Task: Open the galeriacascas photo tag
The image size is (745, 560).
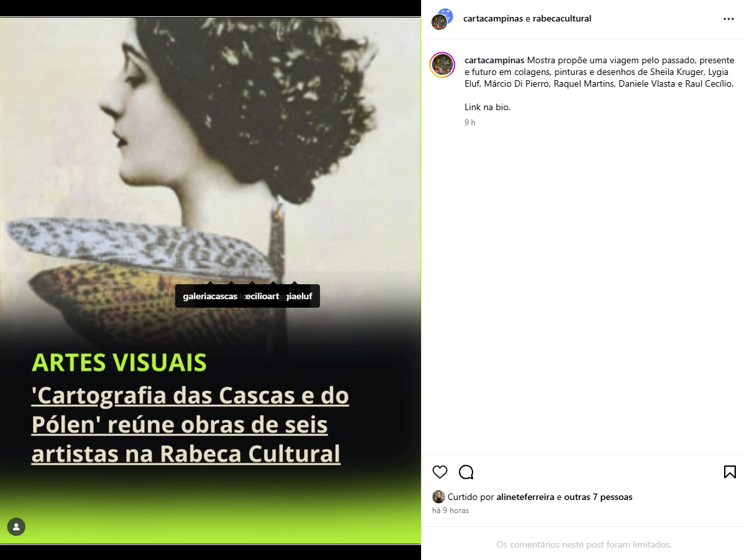Action: point(210,296)
